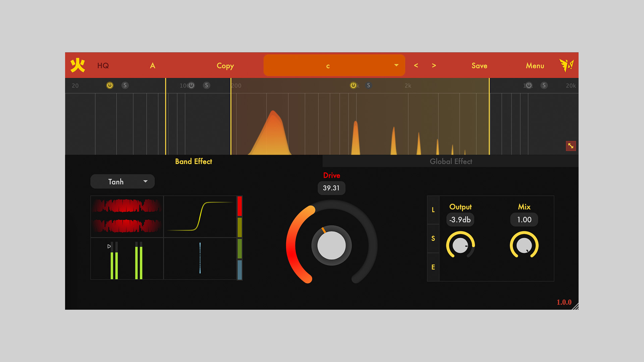Click the band split line near 200Hz
The width and height of the screenshot is (644, 362).
pos(231,116)
